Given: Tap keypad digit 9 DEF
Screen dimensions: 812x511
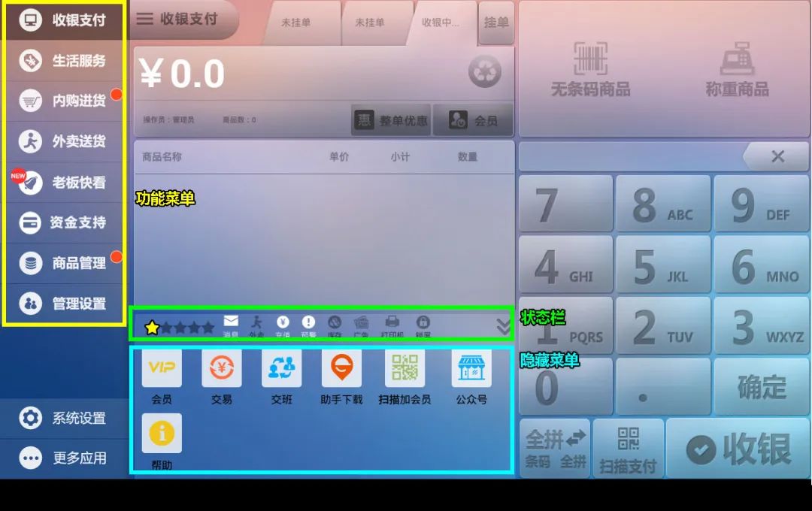Looking at the screenshot, I should pos(761,204).
